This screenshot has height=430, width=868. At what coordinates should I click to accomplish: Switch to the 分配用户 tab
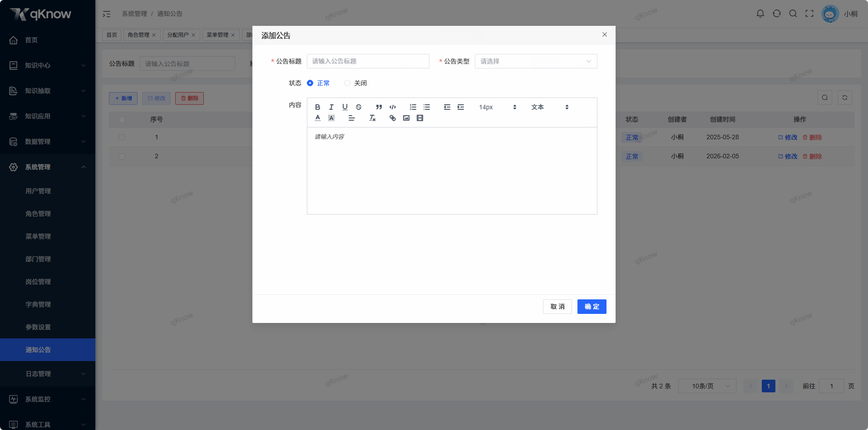pyautogui.click(x=178, y=35)
